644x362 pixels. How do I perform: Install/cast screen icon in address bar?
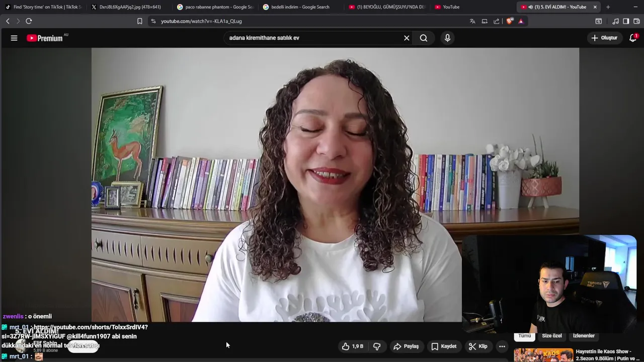(485, 21)
